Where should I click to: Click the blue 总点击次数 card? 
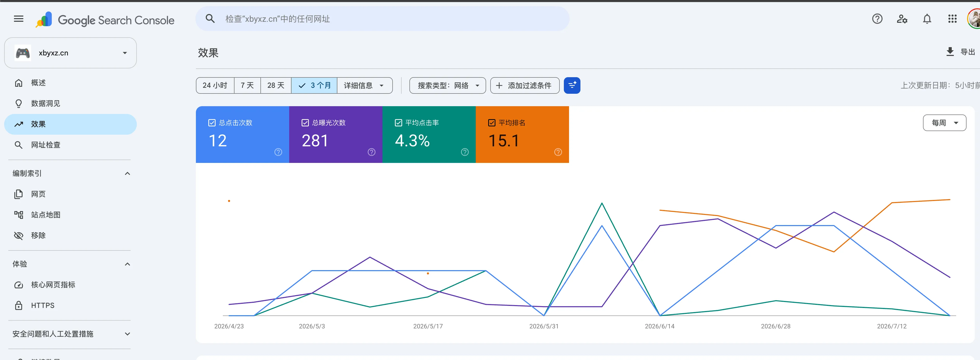(x=242, y=135)
